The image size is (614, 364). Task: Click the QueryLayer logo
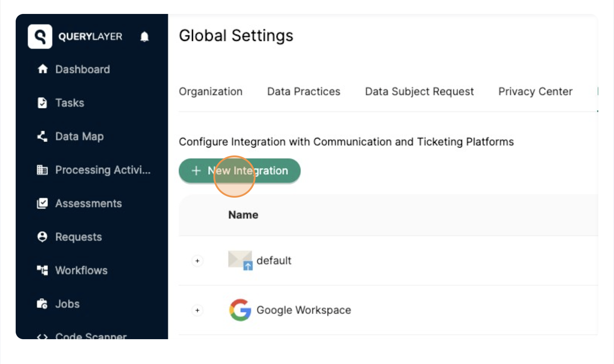pyautogui.click(x=40, y=37)
